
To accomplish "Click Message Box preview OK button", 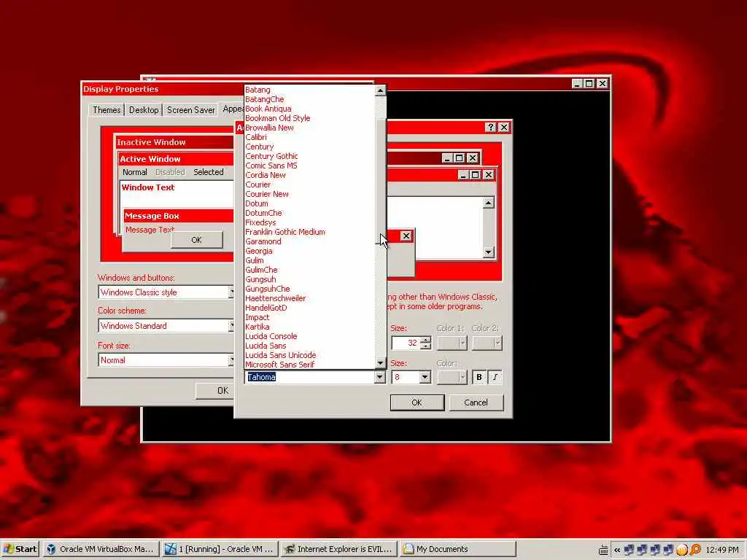I will [196, 240].
